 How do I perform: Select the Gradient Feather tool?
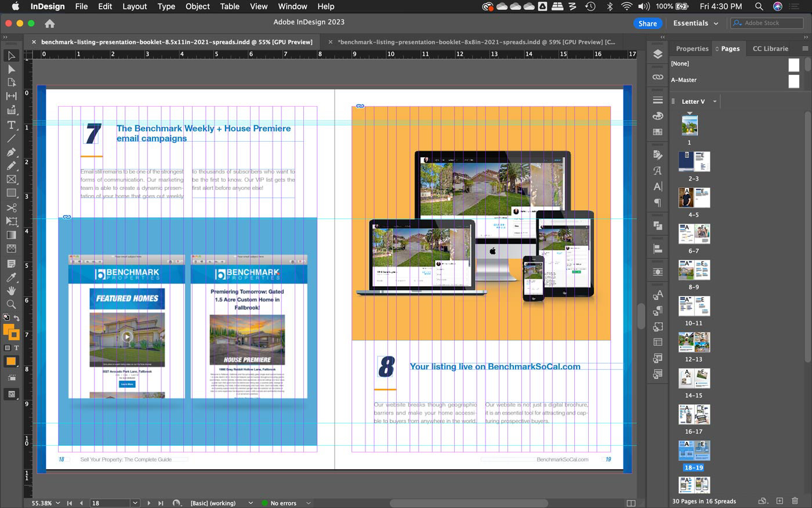coord(11,248)
